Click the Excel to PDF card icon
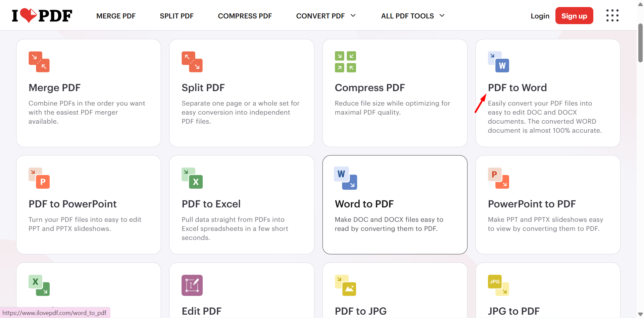The width and height of the screenshot is (644, 318). (39, 285)
